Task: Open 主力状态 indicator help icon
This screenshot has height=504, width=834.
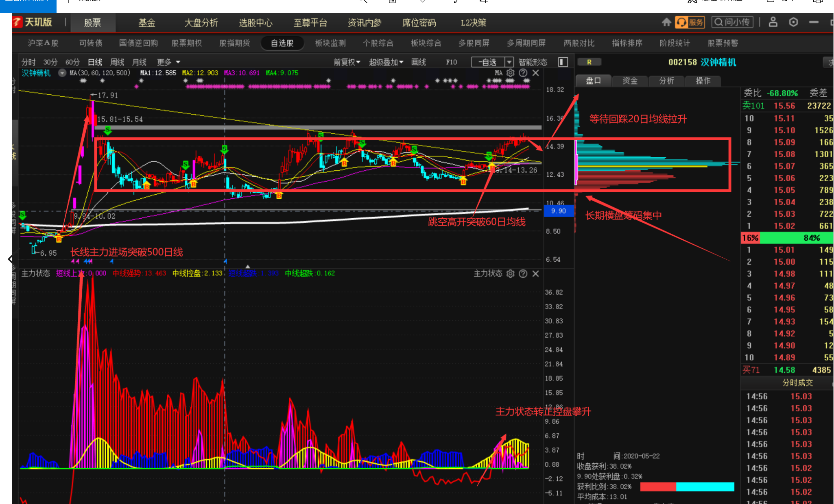Action: point(523,274)
